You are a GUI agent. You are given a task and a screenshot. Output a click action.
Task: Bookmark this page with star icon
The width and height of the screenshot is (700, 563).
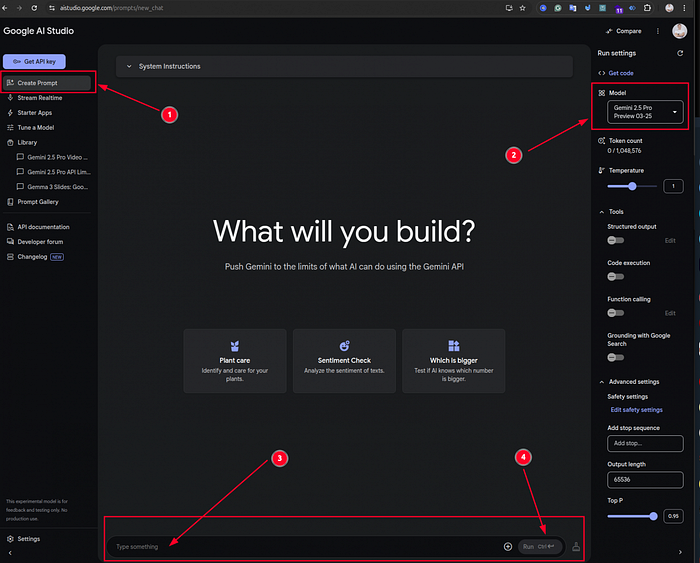(x=522, y=8)
